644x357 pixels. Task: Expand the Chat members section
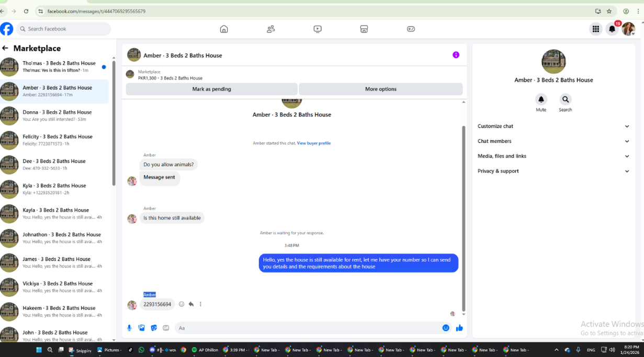click(553, 141)
